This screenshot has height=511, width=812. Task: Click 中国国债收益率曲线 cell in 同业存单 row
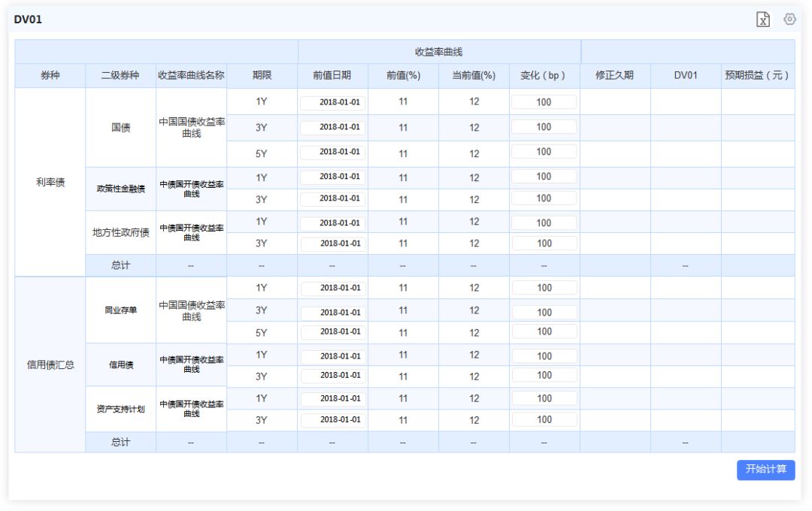(x=191, y=310)
